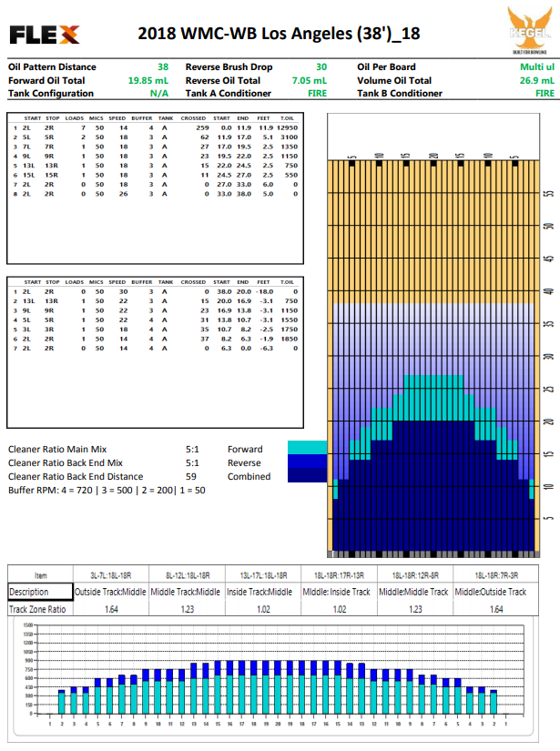Click the 1500 label on the chart axis
Viewport: 560px width, 751px height.
point(28,625)
